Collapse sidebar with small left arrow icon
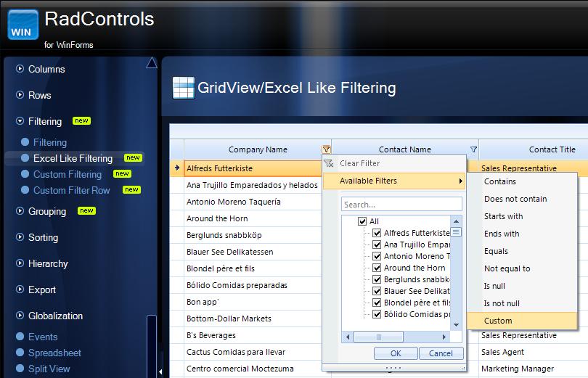 coord(160,372)
